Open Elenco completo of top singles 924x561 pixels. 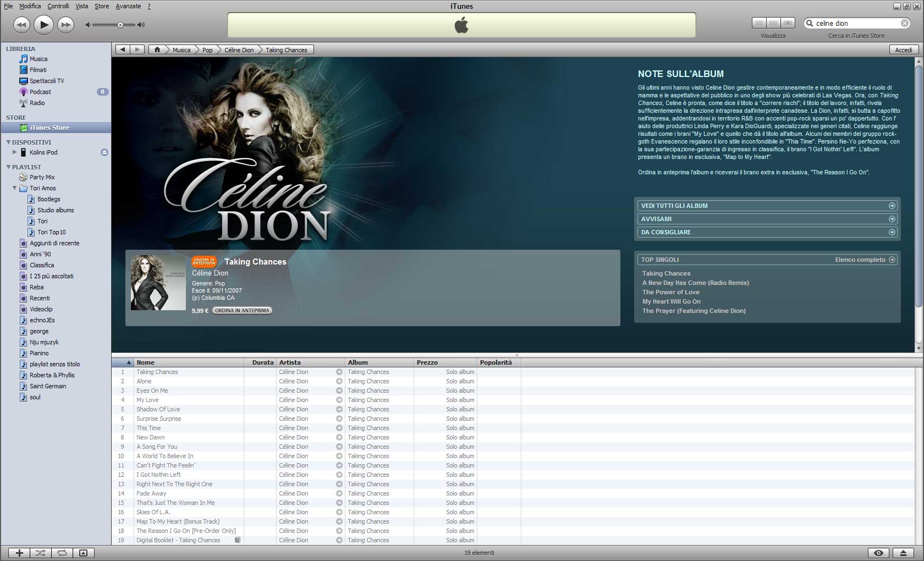pyautogui.click(x=865, y=260)
